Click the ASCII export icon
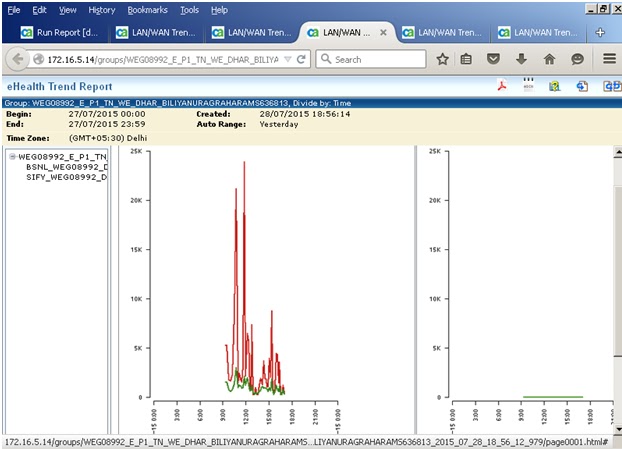Screen dimensions: 622x449 click(x=528, y=85)
